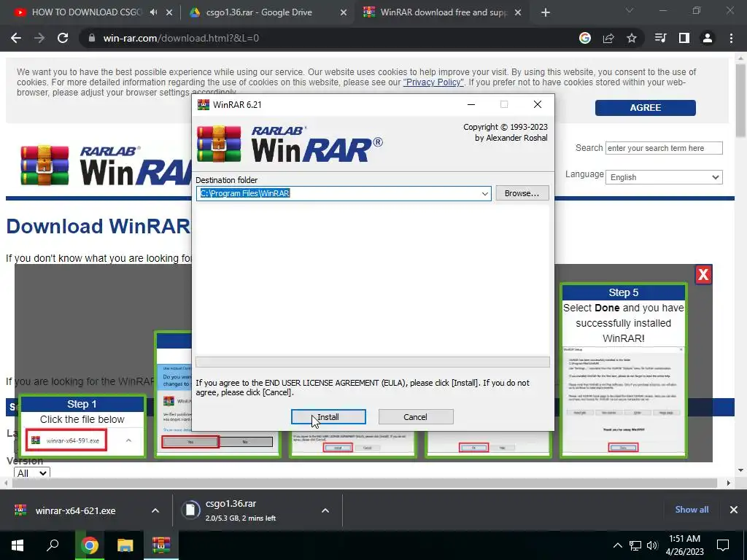This screenshot has width=747, height=560.
Task: Show hidden system tray icons
Action: 617,545
